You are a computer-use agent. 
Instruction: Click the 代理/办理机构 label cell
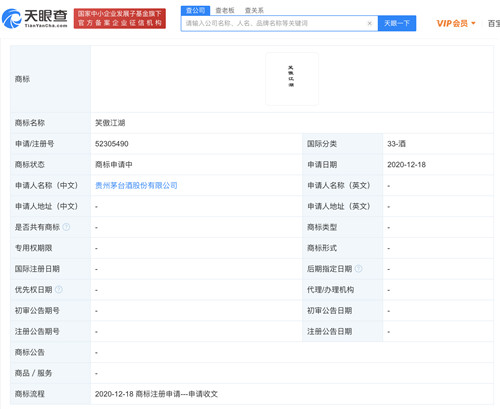pos(343,290)
